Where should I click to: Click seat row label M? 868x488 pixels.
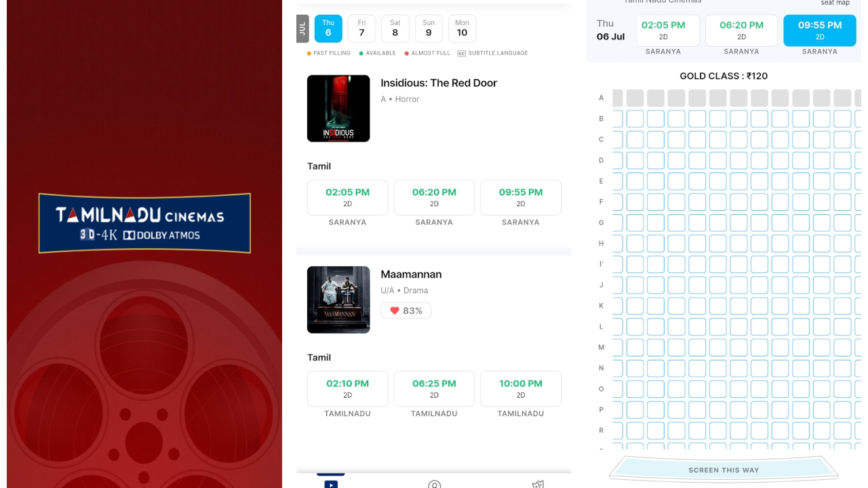tap(601, 347)
